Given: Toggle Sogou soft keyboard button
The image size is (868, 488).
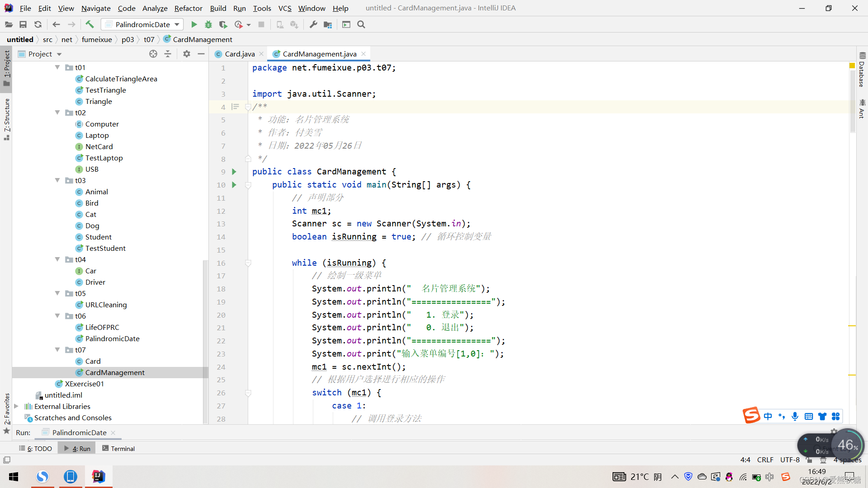Looking at the screenshot, I should [x=809, y=416].
